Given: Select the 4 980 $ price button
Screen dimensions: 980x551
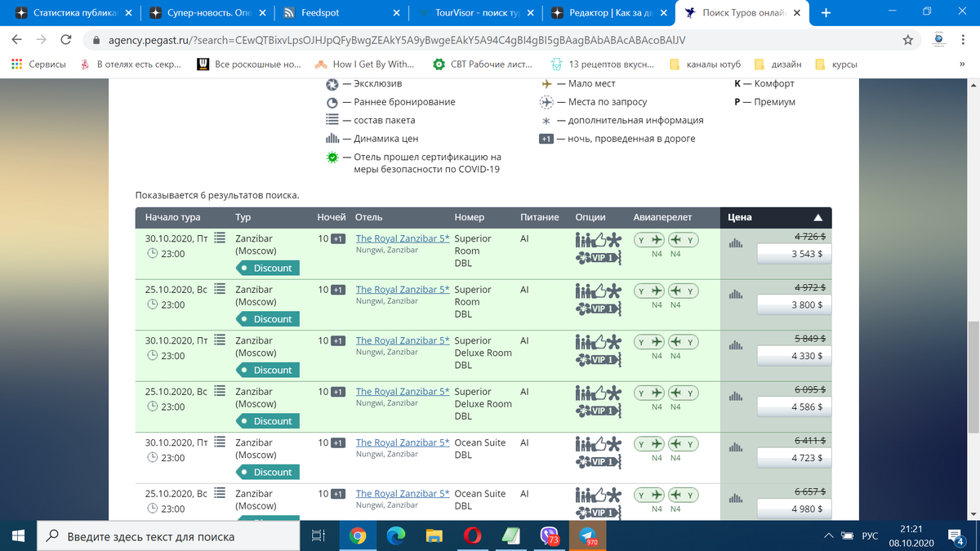Looking at the screenshot, I should [x=795, y=509].
